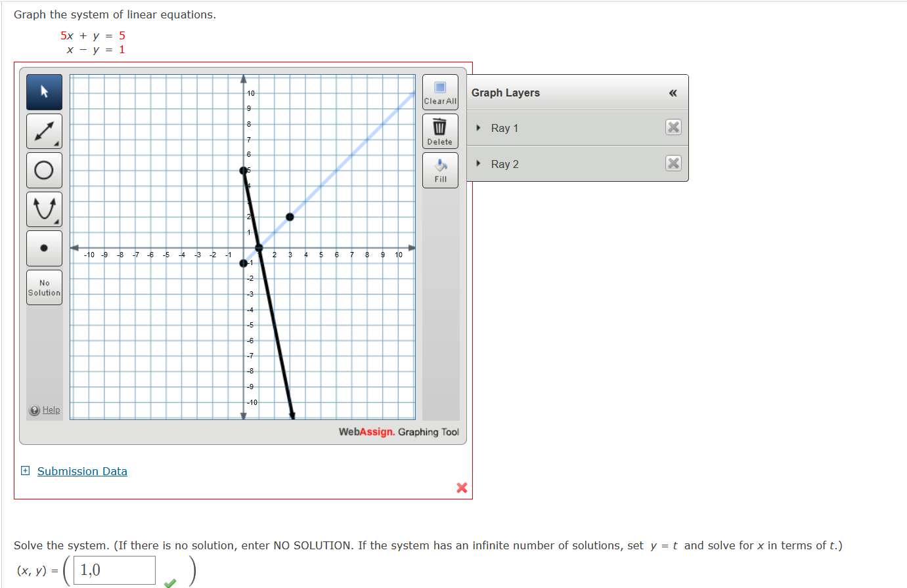Select the line drawing tool
Image resolution: width=907 pixels, height=588 pixels.
point(43,131)
